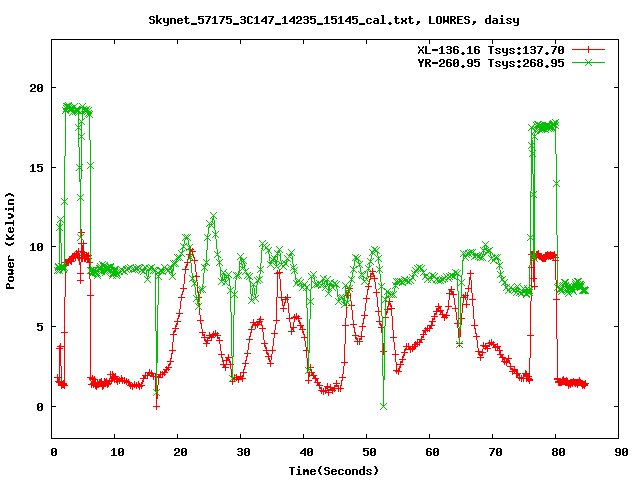Click the x-axis tick label 10
The width and height of the screenshot is (640, 480).
[117, 452]
